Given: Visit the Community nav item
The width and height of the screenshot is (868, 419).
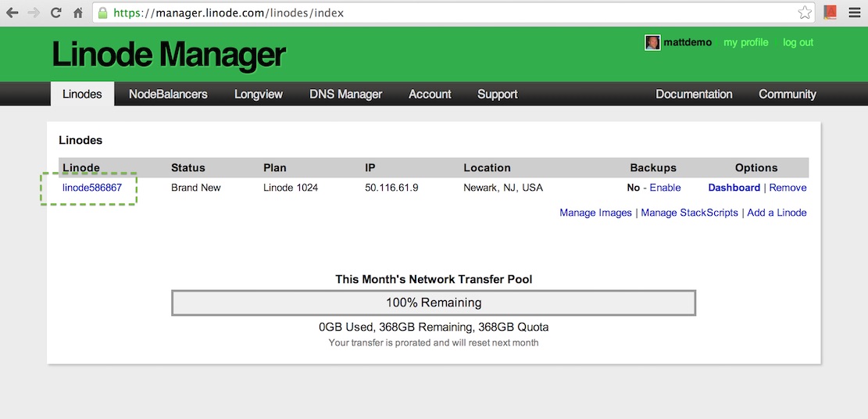Looking at the screenshot, I should pyautogui.click(x=788, y=95).
